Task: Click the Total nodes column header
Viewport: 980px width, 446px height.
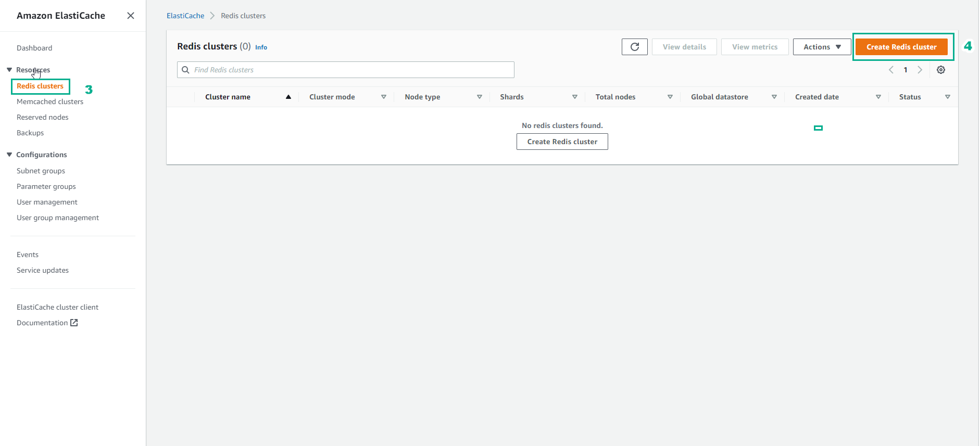Action: pos(615,97)
